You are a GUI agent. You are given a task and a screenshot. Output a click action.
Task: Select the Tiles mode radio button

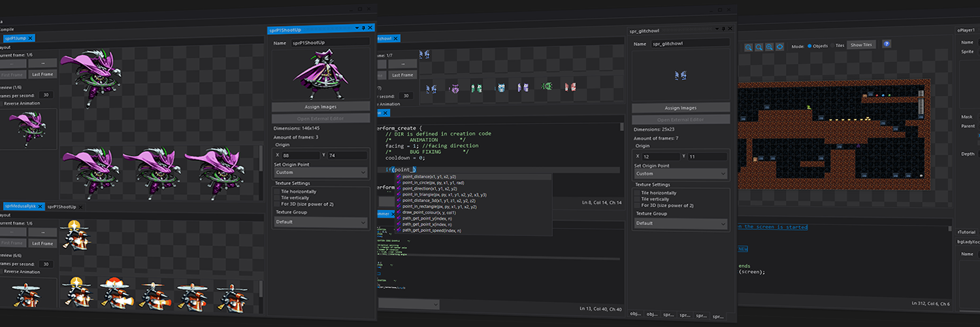coord(832,46)
